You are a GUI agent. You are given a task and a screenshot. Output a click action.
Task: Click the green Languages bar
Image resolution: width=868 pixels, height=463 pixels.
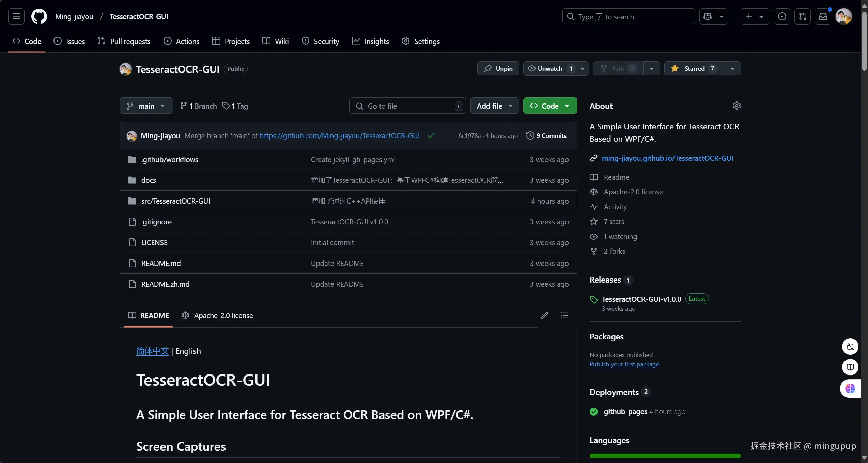coord(665,456)
